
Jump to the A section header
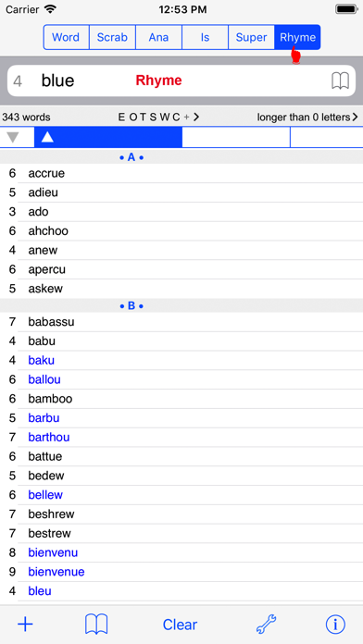pyautogui.click(x=131, y=157)
